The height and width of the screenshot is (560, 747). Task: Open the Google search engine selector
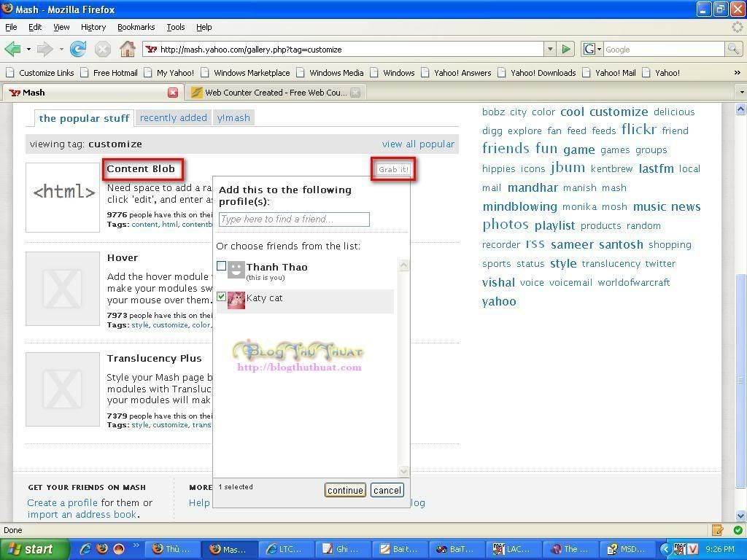[x=592, y=49]
